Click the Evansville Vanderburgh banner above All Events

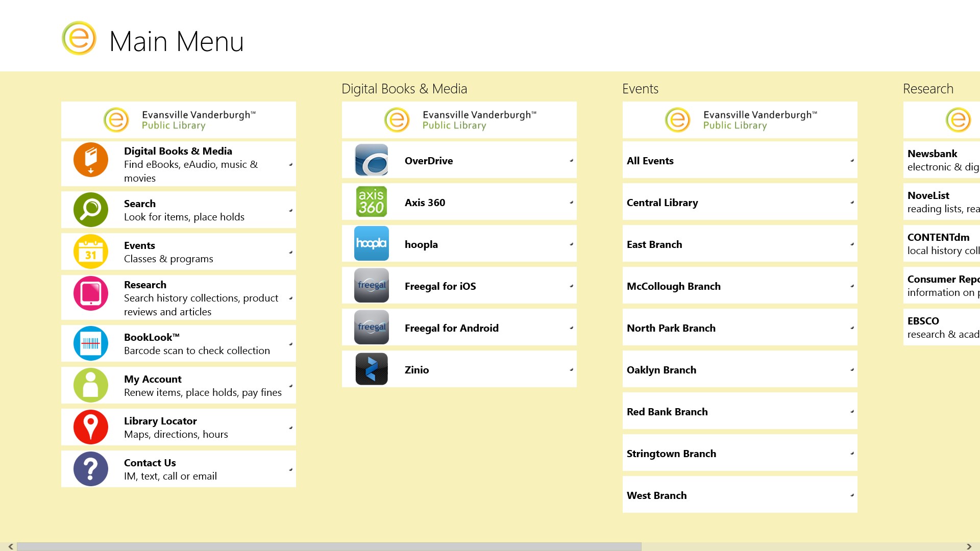coord(740,120)
